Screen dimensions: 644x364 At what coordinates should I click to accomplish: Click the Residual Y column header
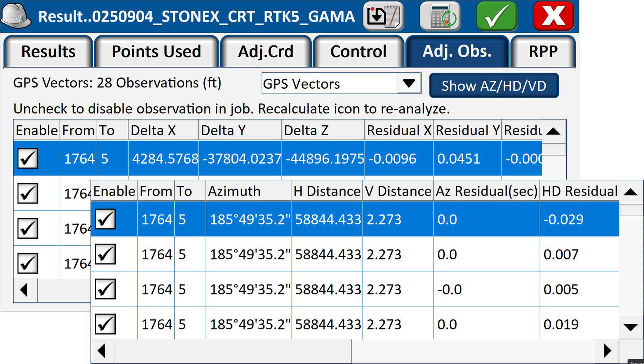point(468,130)
